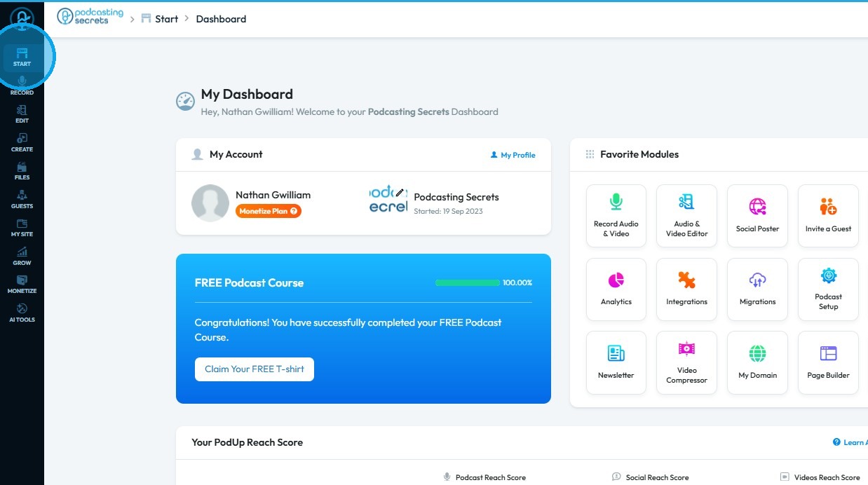Click Claim Your FREE T-shirt button
This screenshot has height=485, width=868.
[x=255, y=369]
